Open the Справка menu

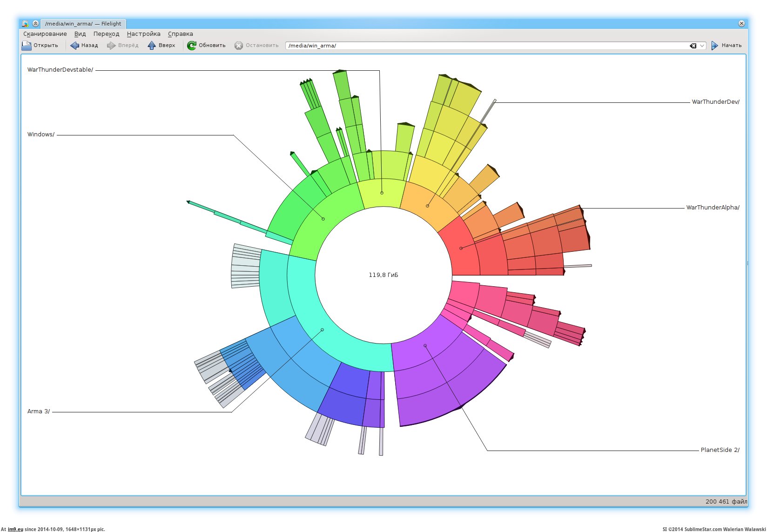tap(181, 34)
